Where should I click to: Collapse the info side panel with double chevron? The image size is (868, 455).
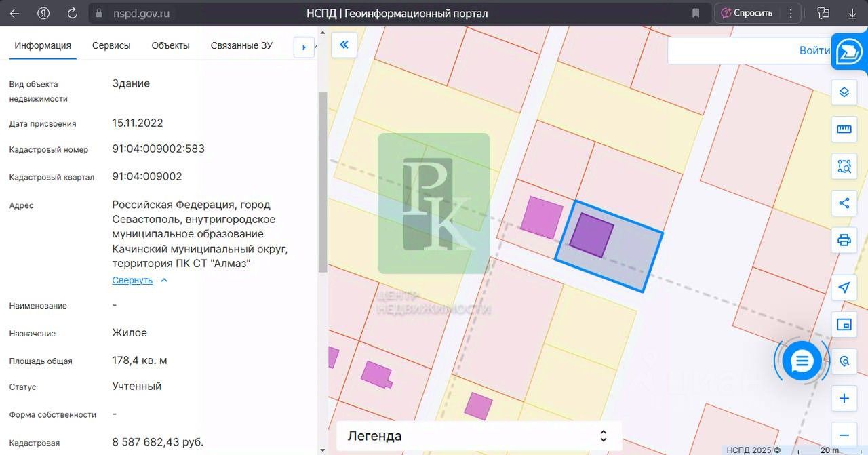[x=344, y=45]
